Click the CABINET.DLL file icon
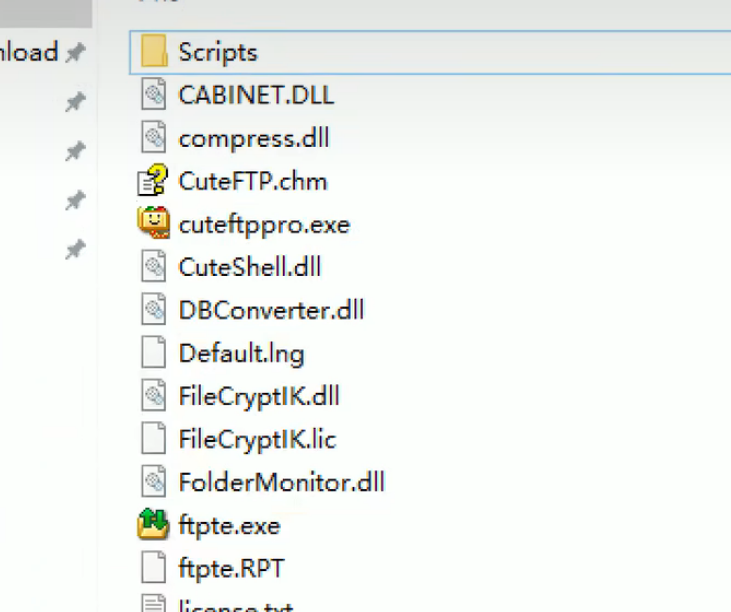Image resolution: width=731 pixels, height=612 pixels. 153,94
